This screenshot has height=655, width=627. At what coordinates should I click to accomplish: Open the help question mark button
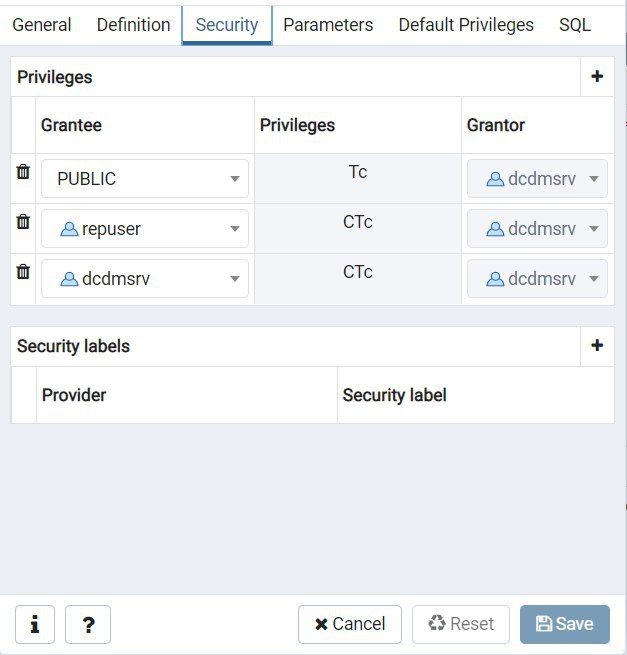tap(88, 624)
